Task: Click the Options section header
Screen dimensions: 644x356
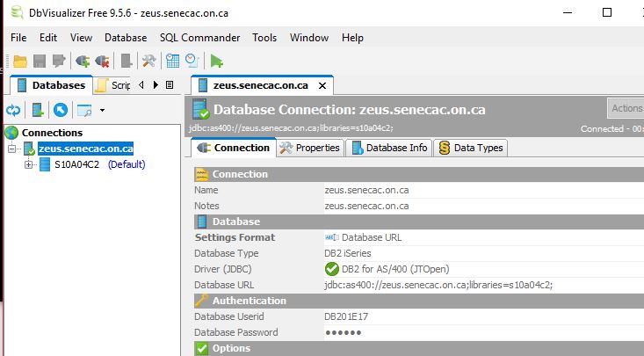Action: [419, 348]
